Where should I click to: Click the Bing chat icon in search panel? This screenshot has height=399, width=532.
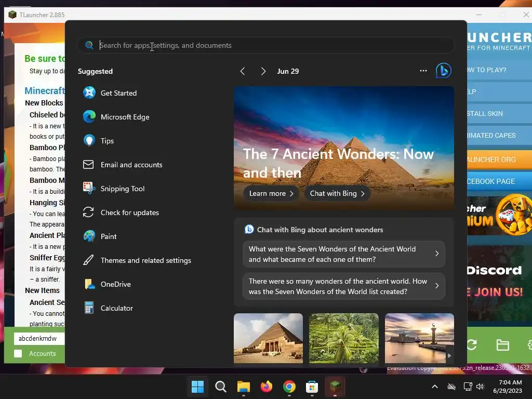pyautogui.click(x=444, y=71)
